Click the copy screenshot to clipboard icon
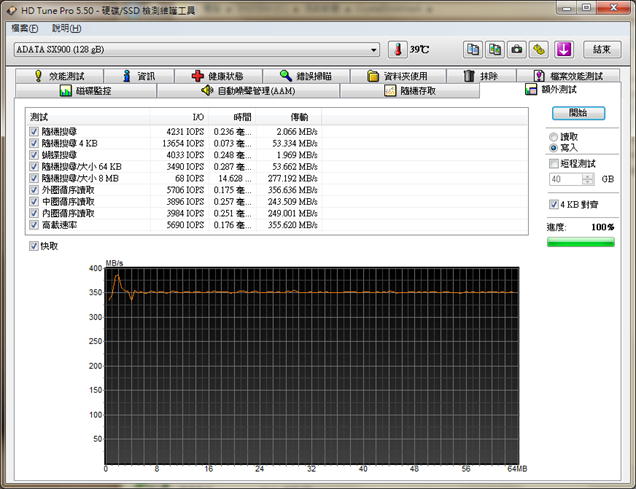This screenshot has height=489, width=636. 494,49
